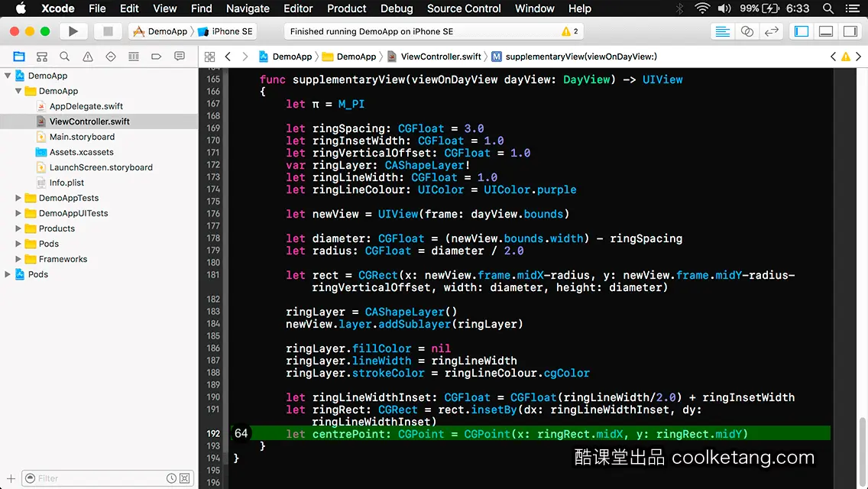Toggle the Debug area
The image size is (868, 489).
[826, 31]
